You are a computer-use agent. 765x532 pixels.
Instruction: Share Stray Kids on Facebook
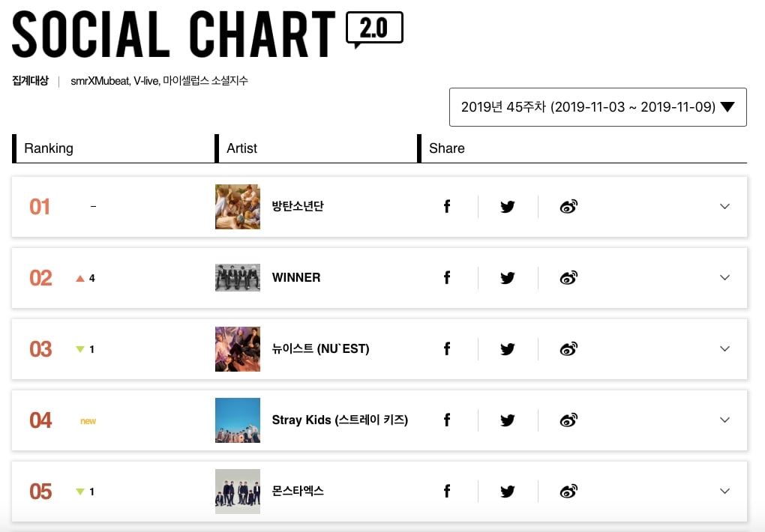click(447, 420)
